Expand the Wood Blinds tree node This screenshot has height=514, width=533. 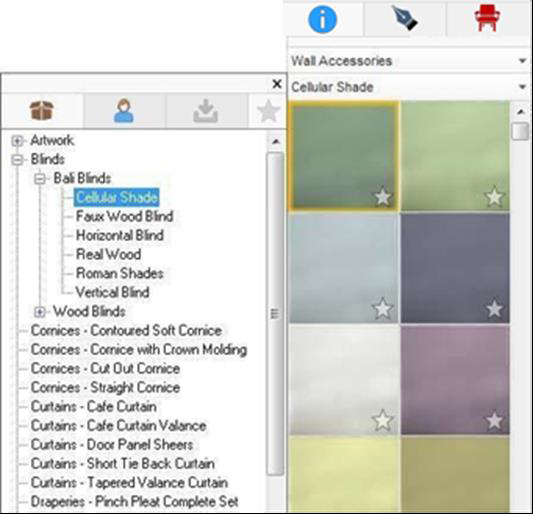(x=40, y=312)
